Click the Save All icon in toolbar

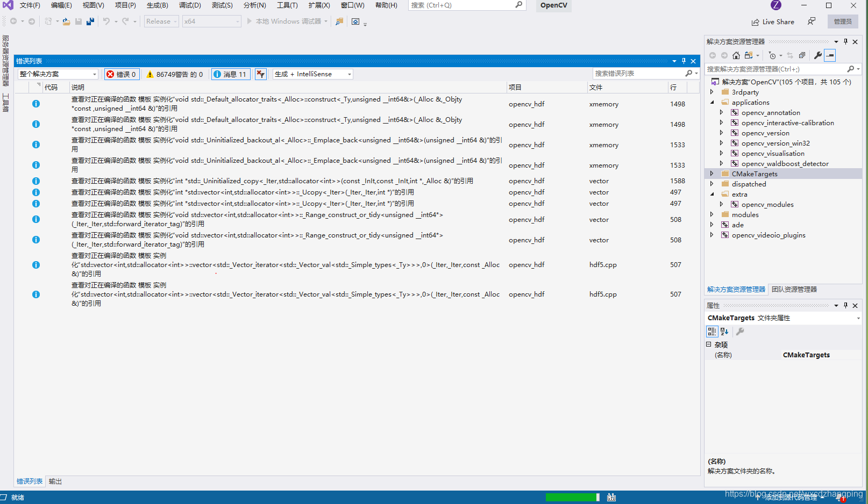tap(90, 21)
